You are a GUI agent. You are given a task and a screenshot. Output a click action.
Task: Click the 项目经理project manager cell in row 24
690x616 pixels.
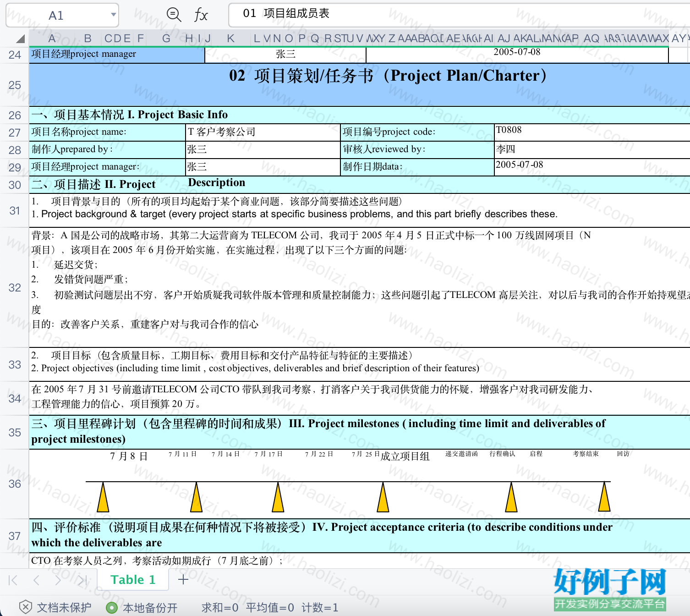coord(117,55)
